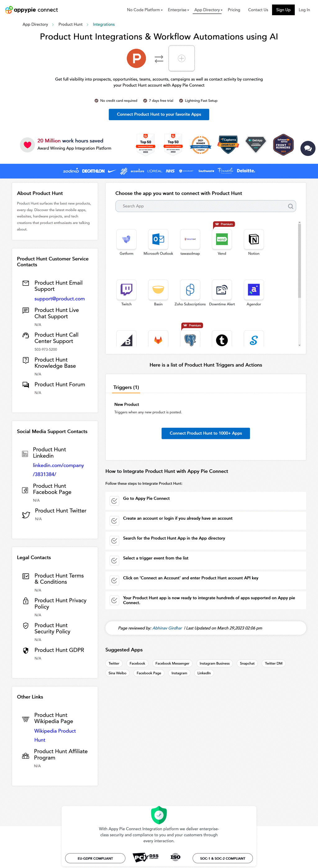Focus the Search App field
318x868 pixels.
coord(202,206)
